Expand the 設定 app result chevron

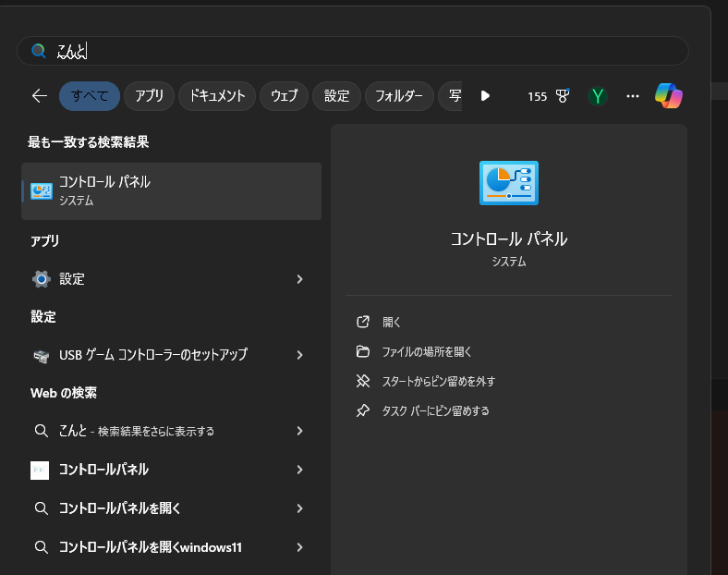(300, 279)
